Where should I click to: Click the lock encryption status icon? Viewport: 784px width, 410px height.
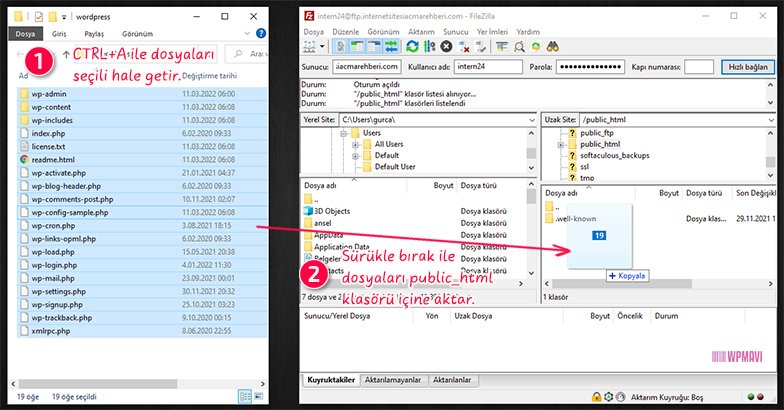point(596,397)
